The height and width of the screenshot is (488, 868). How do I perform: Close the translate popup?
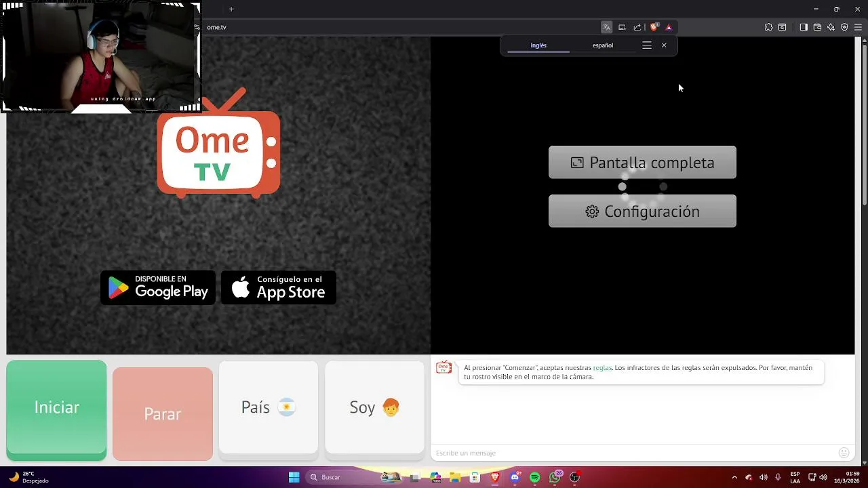click(x=664, y=45)
